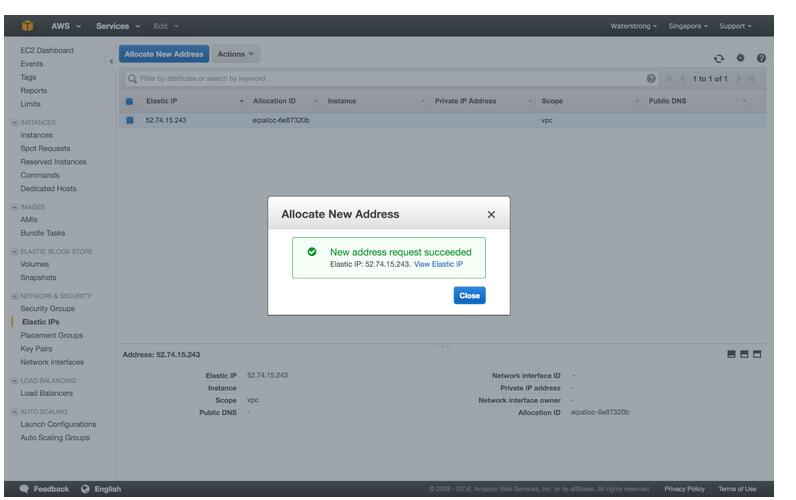Toggle the select-all checkbox in table header

pyautogui.click(x=129, y=102)
